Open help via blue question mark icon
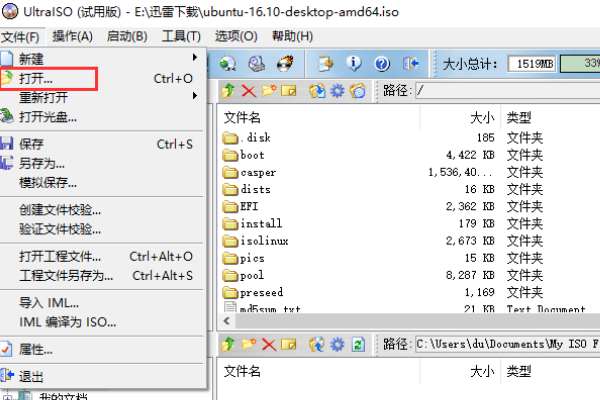 [x=382, y=64]
